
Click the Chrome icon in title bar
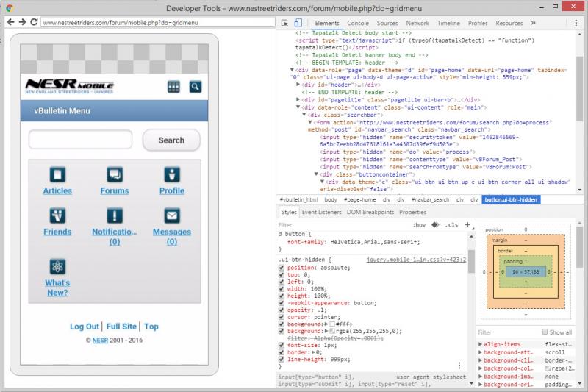tap(10, 7)
